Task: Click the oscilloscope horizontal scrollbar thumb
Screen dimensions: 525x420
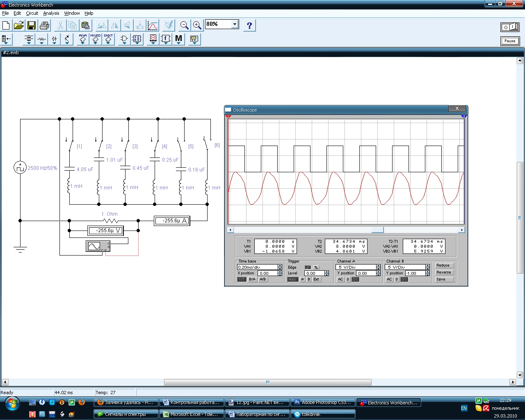Action: 377,230
